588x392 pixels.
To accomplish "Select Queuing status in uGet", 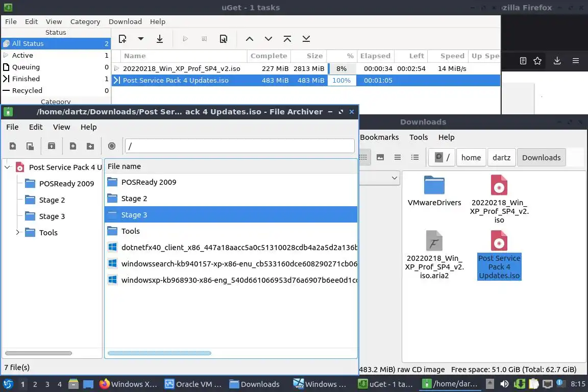I will tap(56, 67).
